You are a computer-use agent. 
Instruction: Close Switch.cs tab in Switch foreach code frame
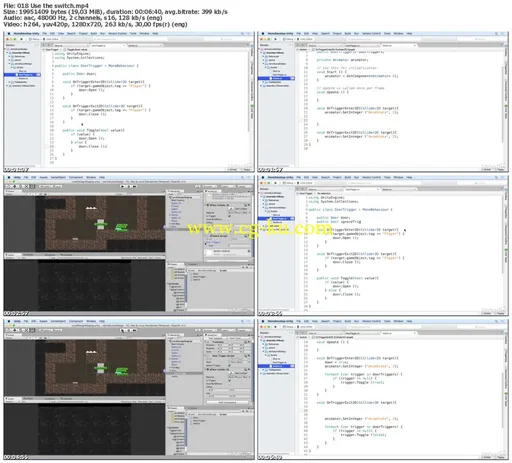[415, 333]
